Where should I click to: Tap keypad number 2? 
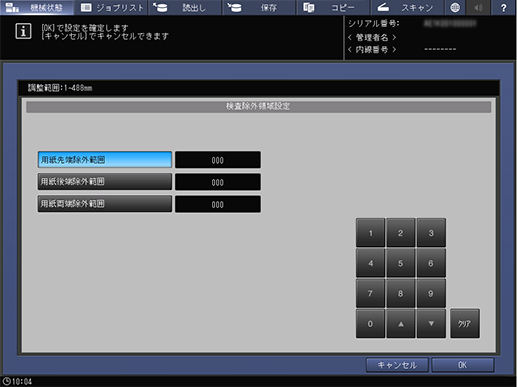[x=401, y=233]
